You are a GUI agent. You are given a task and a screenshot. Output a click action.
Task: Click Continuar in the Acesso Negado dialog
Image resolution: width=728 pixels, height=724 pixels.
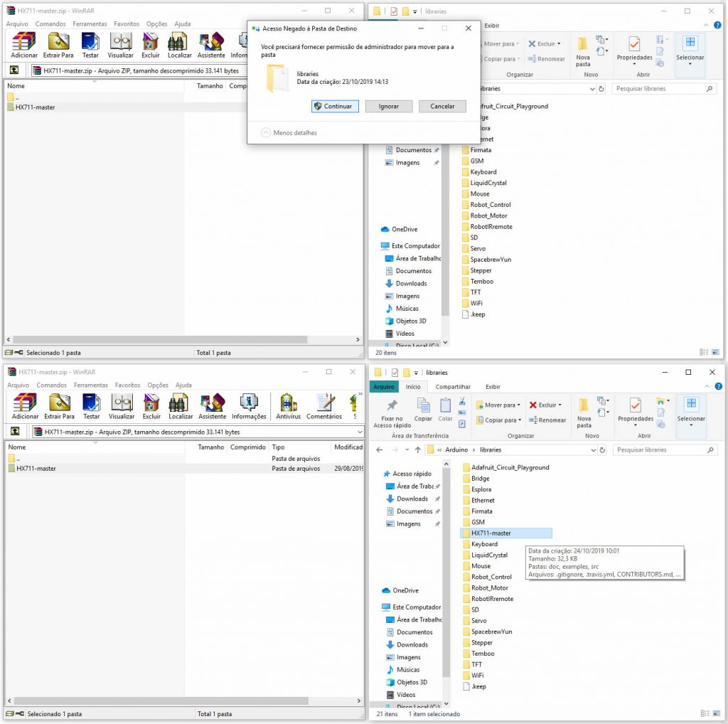(335, 107)
